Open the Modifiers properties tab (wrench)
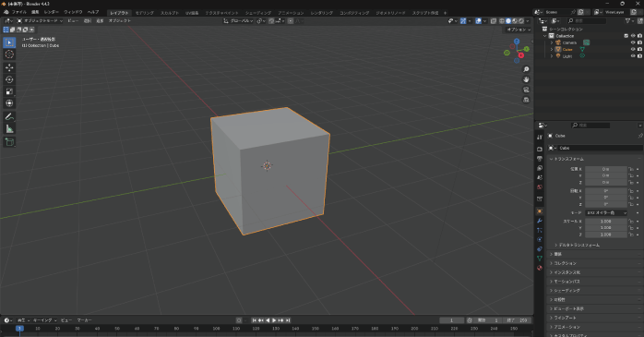Screen dimensions: 644x337 [540, 221]
